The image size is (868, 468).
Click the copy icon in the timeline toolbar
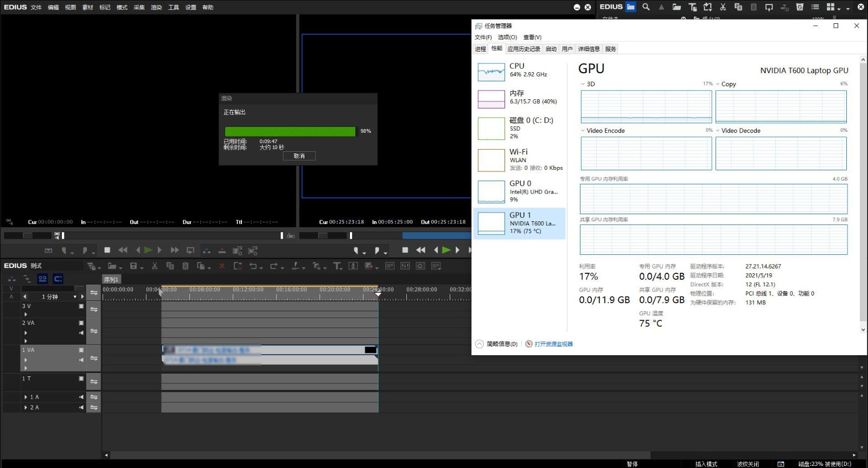170,266
